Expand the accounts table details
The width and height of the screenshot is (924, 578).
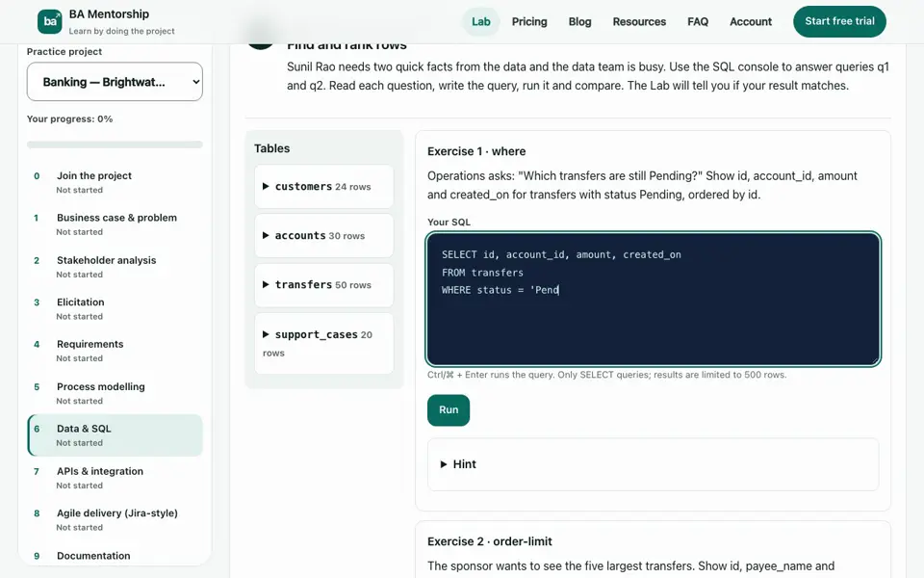click(323, 235)
